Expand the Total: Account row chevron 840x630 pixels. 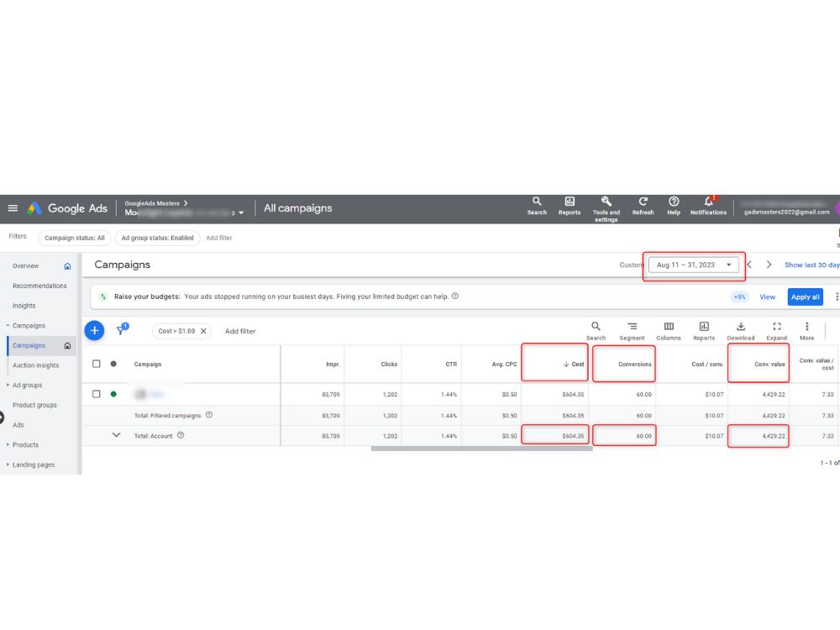pyautogui.click(x=116, y=435)
